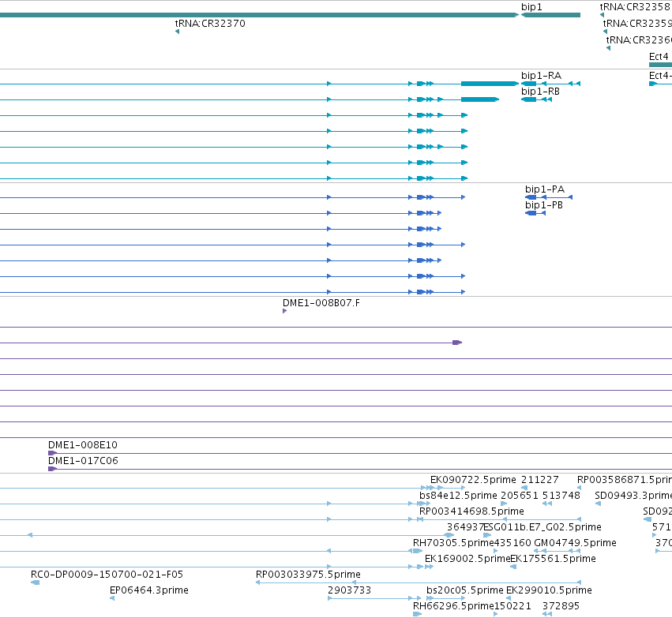Click the DME1-008B07.F label
The image size is (672, 618).
click(321, 303)
